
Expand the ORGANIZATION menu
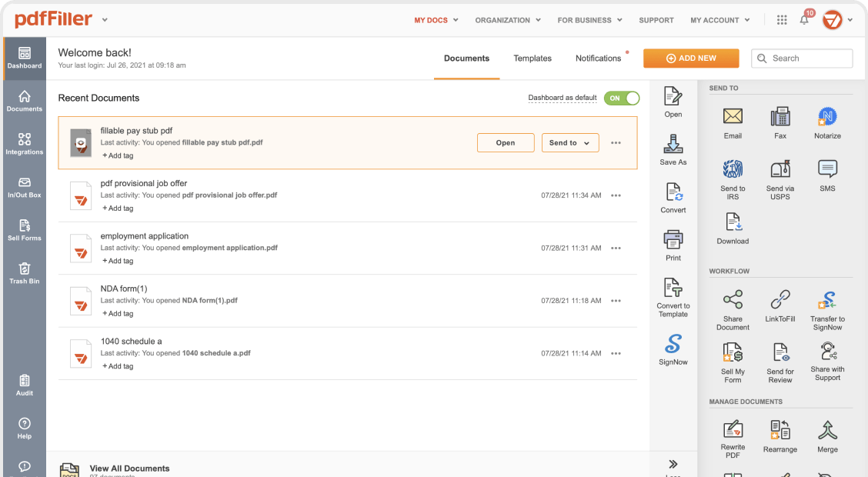pyautogui.click(x=508, y=20)
